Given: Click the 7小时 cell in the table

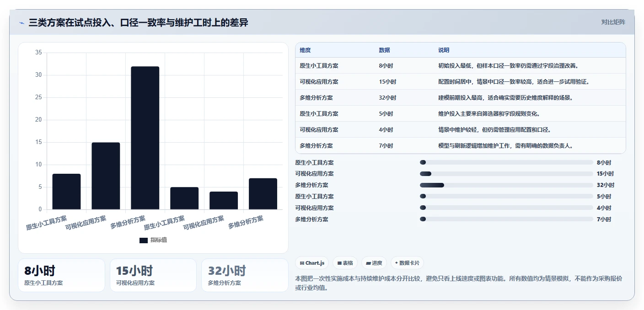Looking at the screenshot, I should coord(386,146).
